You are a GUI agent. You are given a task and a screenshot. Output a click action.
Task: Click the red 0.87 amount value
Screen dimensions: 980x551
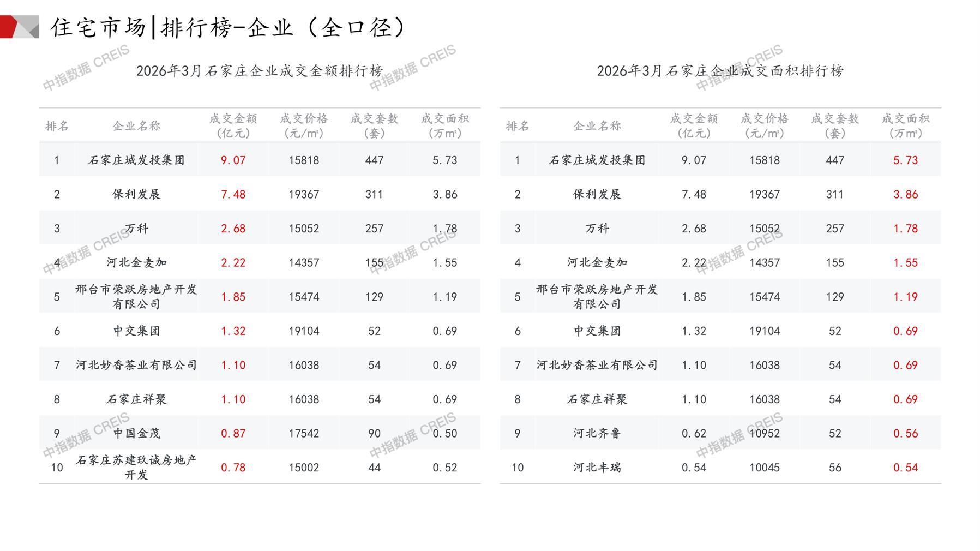pyautogui.click(x=233, y=434)
